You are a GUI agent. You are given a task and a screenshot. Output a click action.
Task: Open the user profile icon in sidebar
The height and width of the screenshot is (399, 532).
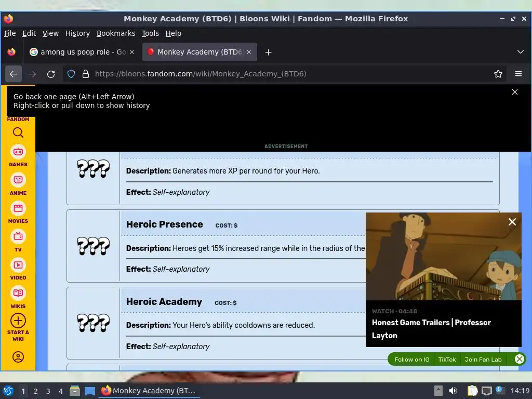[18, 357]
